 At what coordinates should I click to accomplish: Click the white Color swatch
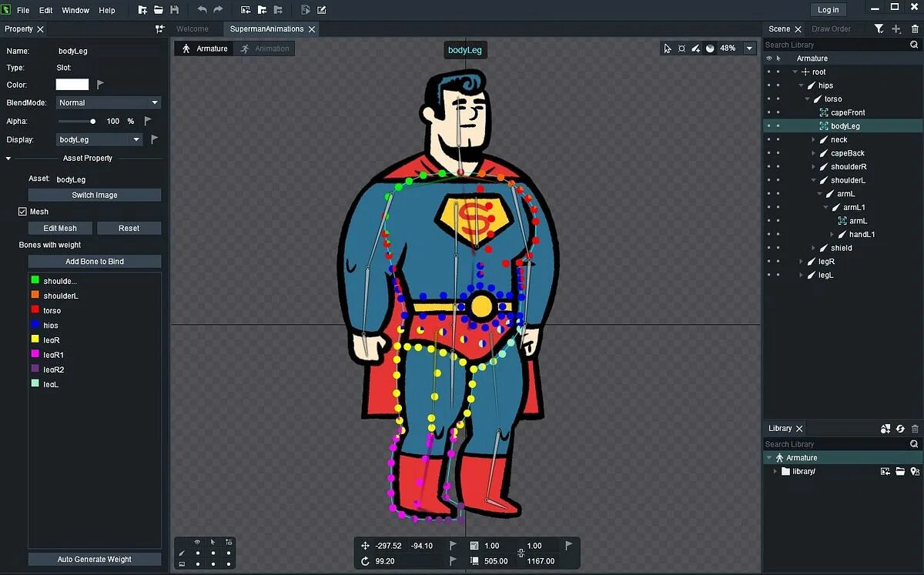[72, 85]
